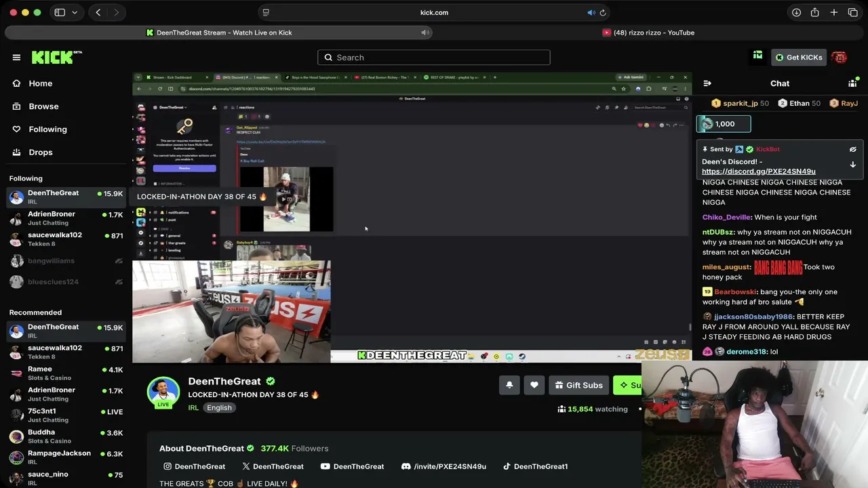Go to Home in the Kick sidebar

coord(40,83)
